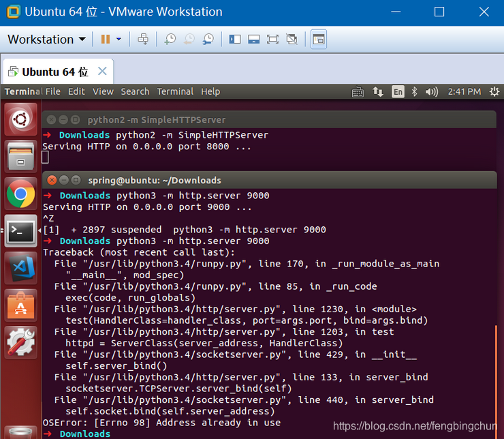Viewport: 504px width, 439px height.
Task: Open the network connections indicator
Action: pyautogui.click(x=378, y=92)
